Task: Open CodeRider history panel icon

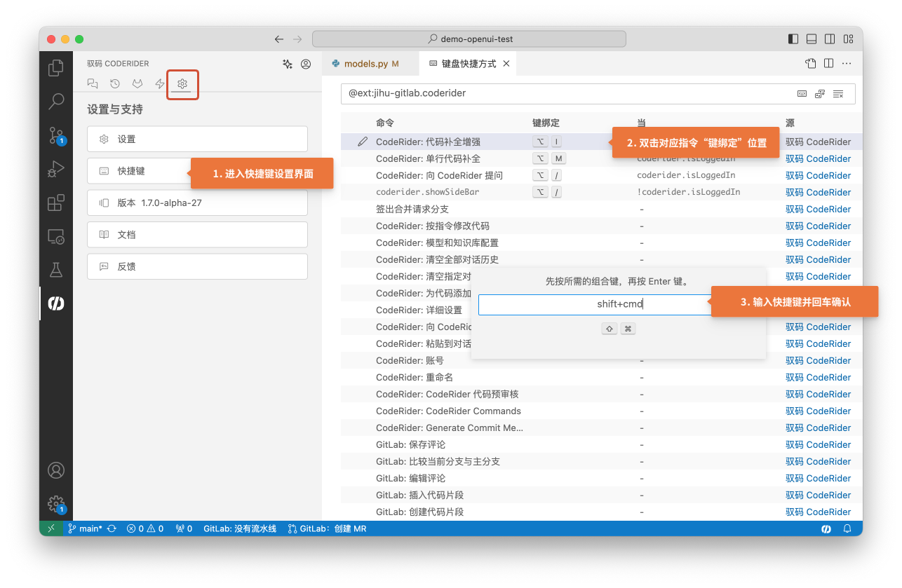Action: pyautogui.click(x=115, y=83)
